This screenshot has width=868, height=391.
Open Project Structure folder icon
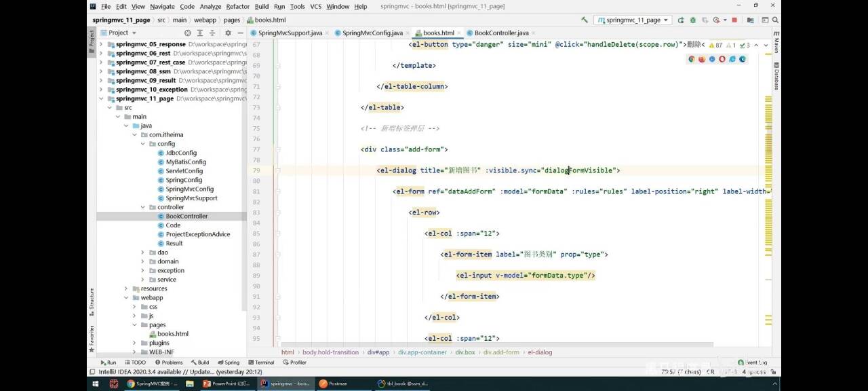pos(750,20)
